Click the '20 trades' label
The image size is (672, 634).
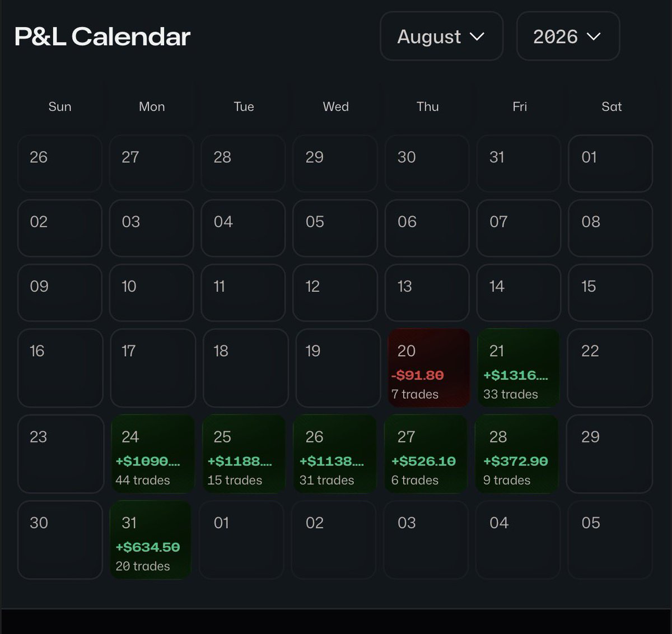[143, 566]
